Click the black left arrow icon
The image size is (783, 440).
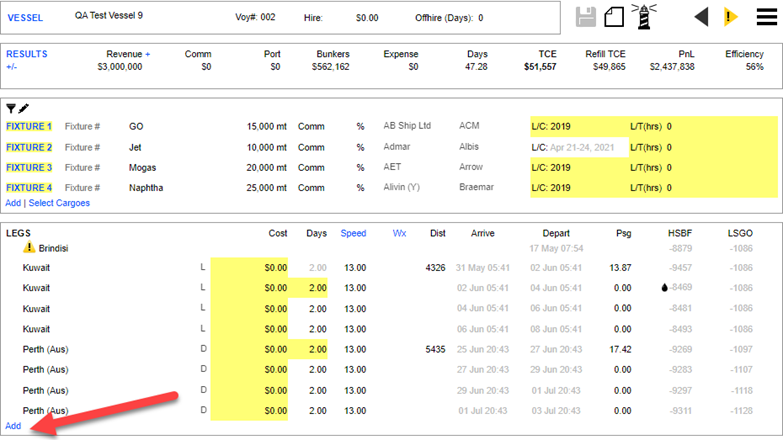pos(701,17)
